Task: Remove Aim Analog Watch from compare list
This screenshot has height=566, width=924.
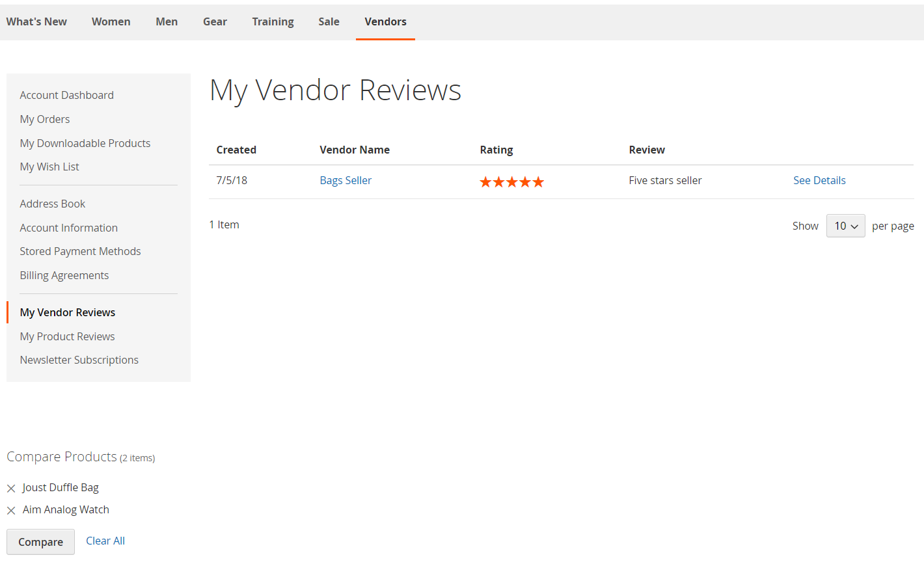Action: pyautogui.click(x=11, y=510)
